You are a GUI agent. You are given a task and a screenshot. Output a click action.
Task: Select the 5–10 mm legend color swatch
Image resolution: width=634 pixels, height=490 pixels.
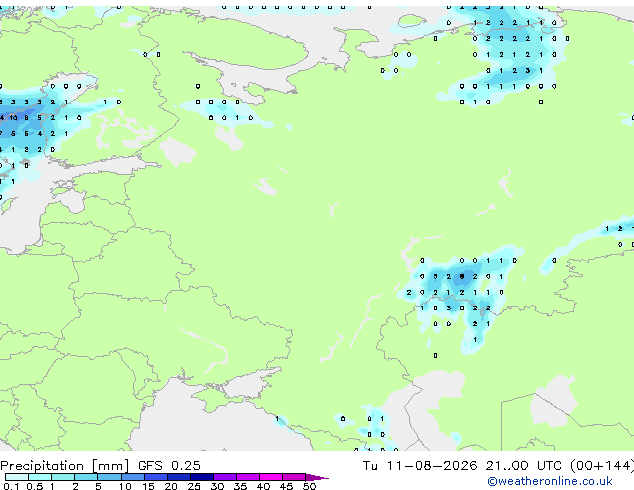[109, 477]
